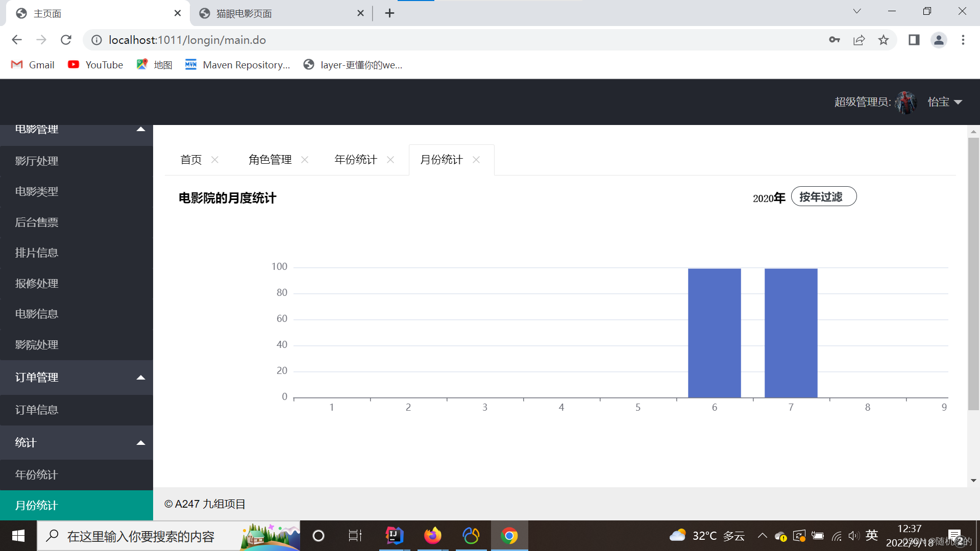Close the 首页 tab
This screenshot has width=980, height=551.
[x=215, y=160]
